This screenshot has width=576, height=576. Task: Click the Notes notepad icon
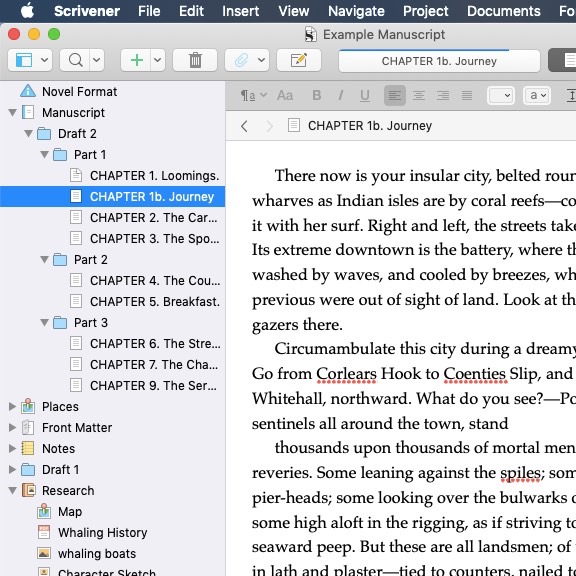pos(28,448)
